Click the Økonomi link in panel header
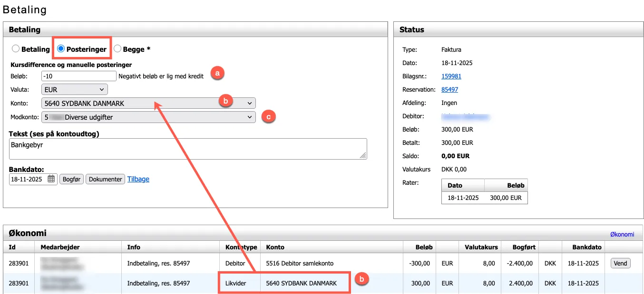644x294 pixels. (x=622, y=234)
